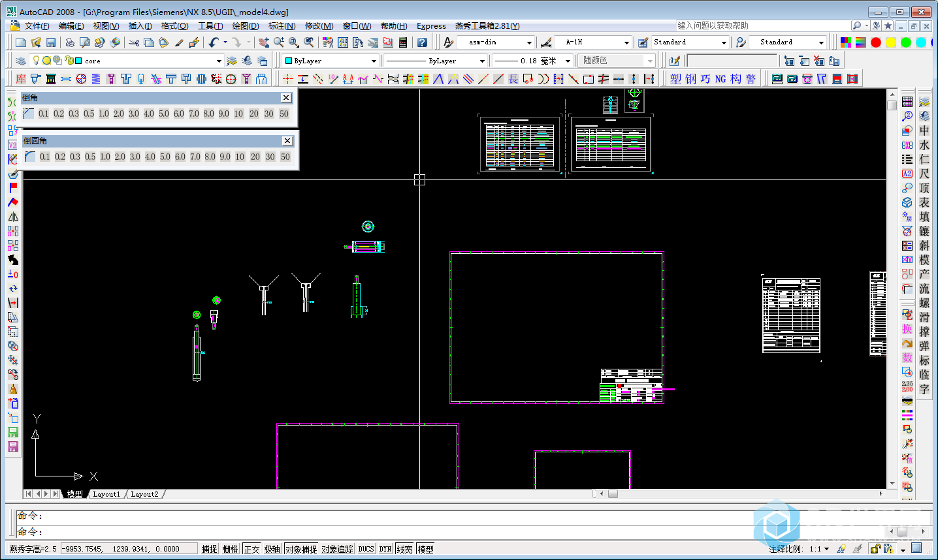Open the A-1H dimension style dropdown

pos(626,42)
